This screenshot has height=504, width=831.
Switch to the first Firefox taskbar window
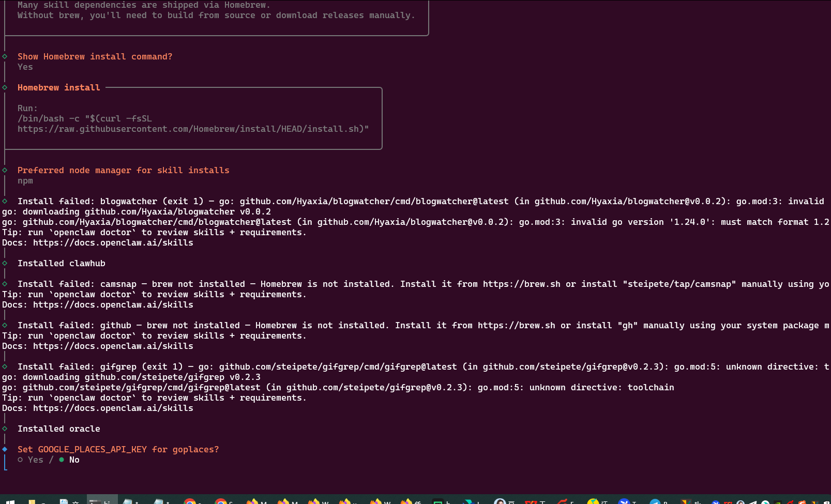click(252, 501)
